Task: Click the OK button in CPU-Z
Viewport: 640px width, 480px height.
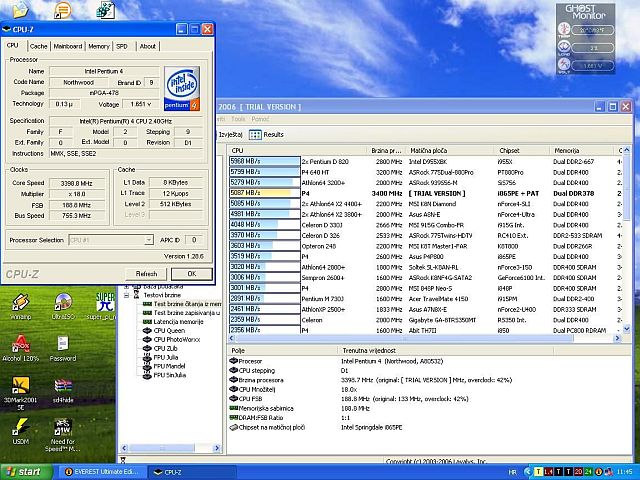Action: coord(191,273)
